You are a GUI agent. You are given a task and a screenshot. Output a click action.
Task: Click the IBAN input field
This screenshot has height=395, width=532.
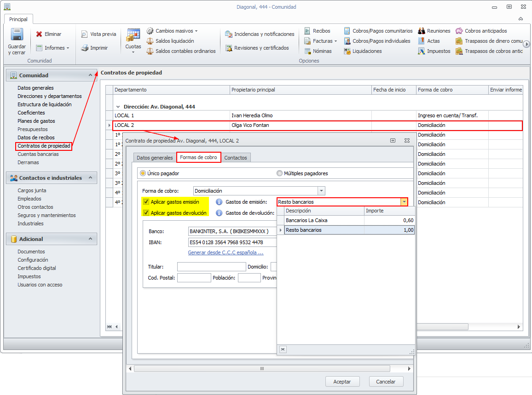[x=232, y=242]
